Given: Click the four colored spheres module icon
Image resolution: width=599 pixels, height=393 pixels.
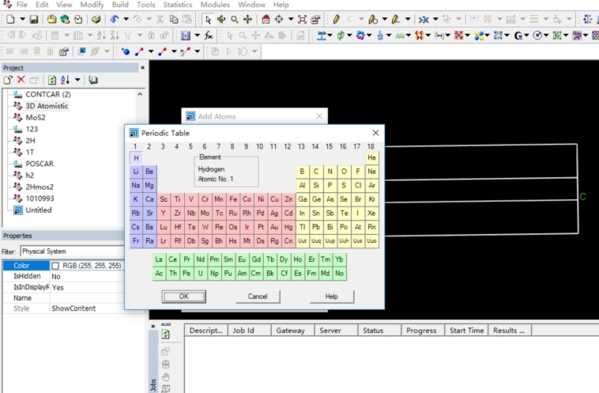Looking at the screenshot, I should pos(479,36).
